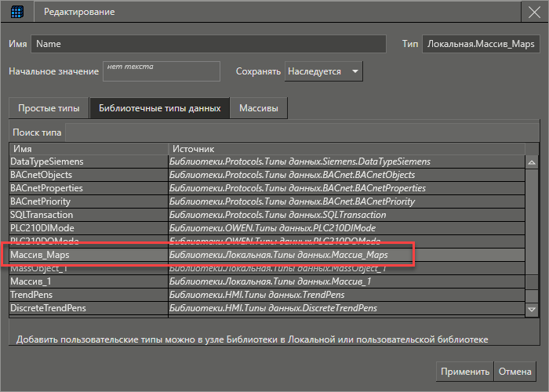Click the Начальное значение text box
The image size is (549, 392).
162,71
